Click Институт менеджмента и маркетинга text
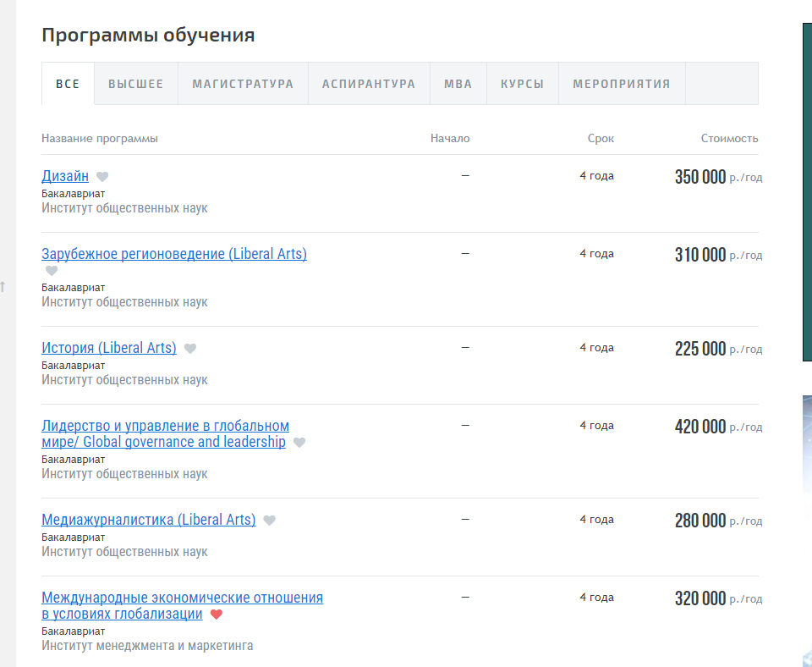This screenshot has width=812, height=667. point(147,646)
